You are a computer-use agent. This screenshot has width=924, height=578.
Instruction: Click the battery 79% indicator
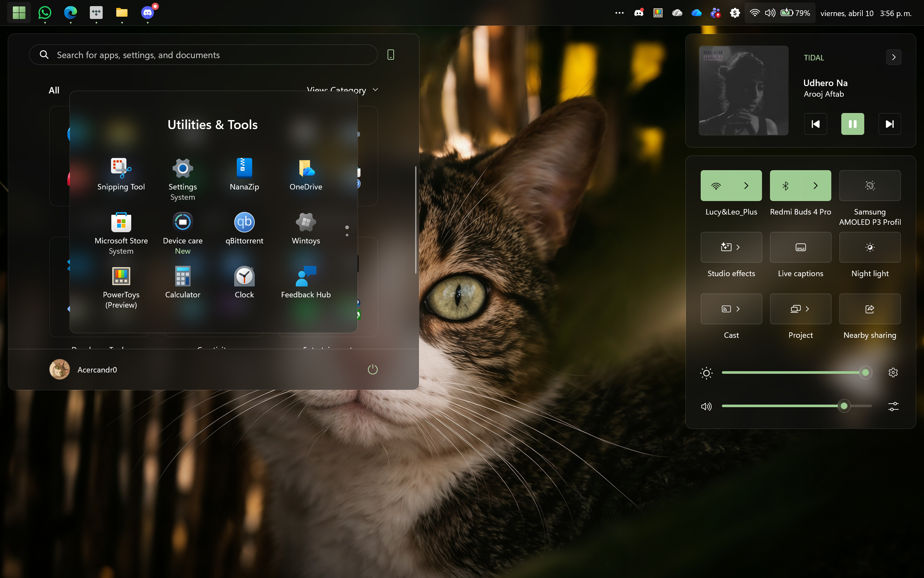[x=795, y=13]
